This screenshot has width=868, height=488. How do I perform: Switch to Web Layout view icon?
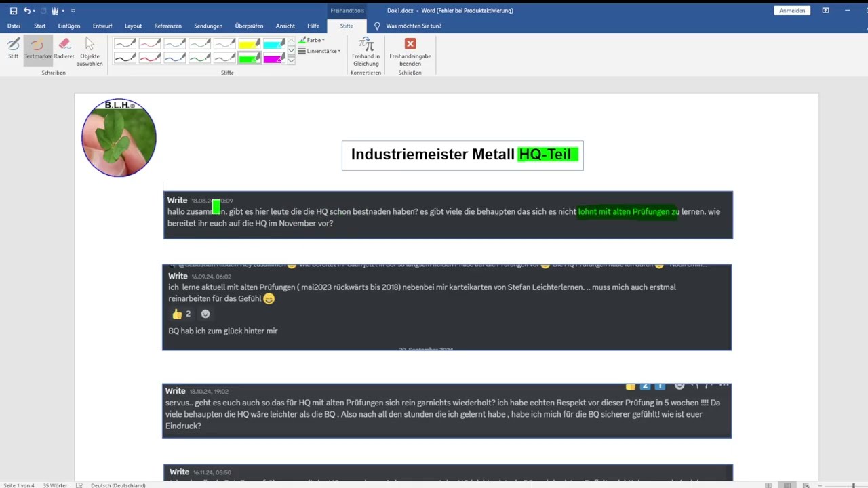point(806,485)
